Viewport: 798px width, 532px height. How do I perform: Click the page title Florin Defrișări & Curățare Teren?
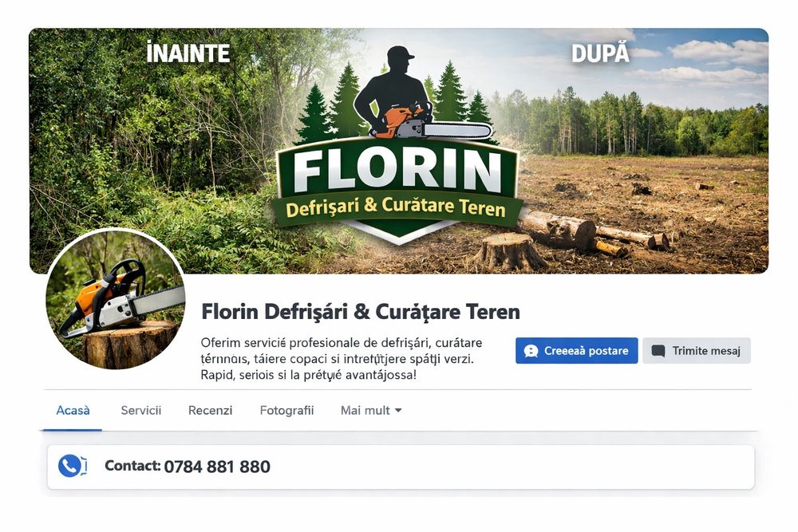click(x=361, y=312)
